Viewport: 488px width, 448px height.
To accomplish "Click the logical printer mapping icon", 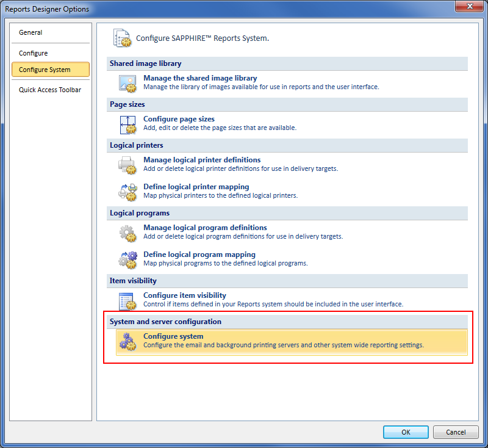I will pyautogui.click(x=128, y=192).
